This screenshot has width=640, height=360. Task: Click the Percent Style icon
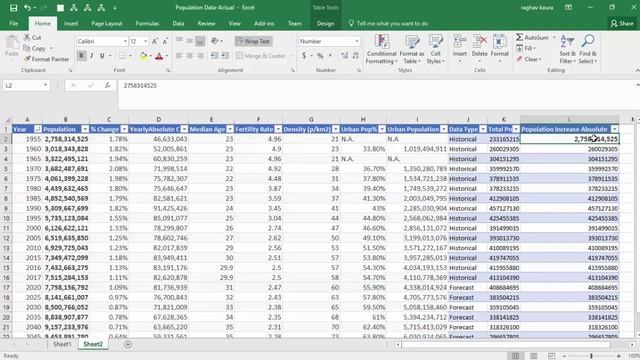[x=320, y=56]
